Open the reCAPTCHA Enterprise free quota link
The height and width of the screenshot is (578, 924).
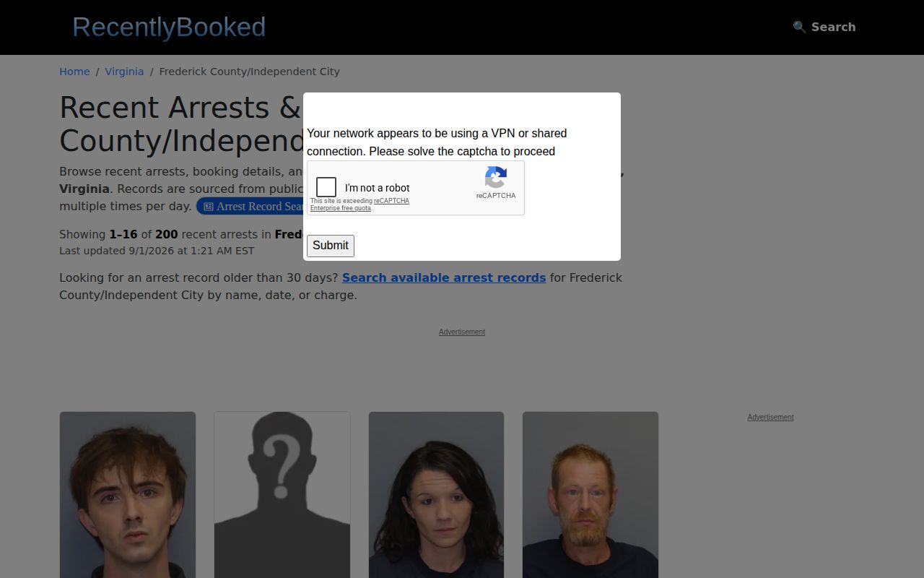tap(359, 204)
